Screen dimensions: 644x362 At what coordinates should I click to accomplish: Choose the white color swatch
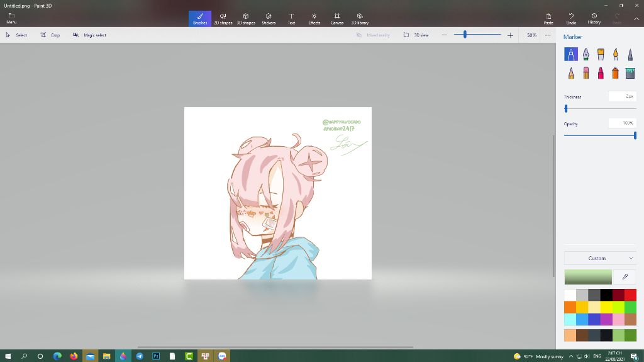tap(570, 295)
